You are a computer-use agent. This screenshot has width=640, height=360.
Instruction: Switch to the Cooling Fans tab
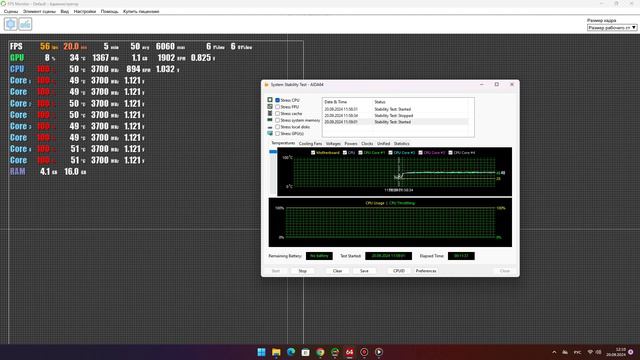[310, 144]
